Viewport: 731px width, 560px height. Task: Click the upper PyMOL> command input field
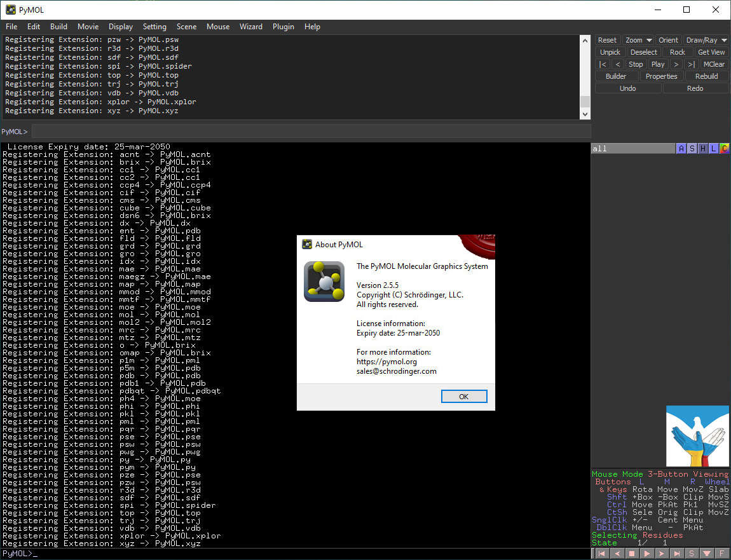pyautogui.click(x=311, y=132)
